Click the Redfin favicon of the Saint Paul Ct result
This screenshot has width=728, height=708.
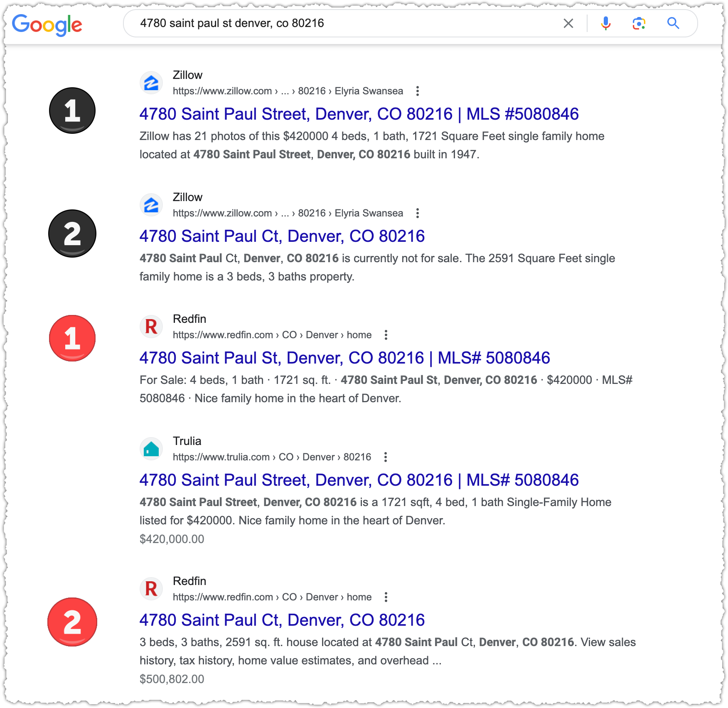[151, 589]
